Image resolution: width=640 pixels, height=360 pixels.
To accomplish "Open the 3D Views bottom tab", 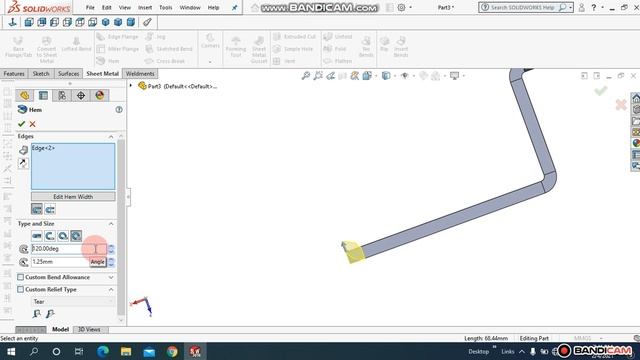I will click(89, 329).
